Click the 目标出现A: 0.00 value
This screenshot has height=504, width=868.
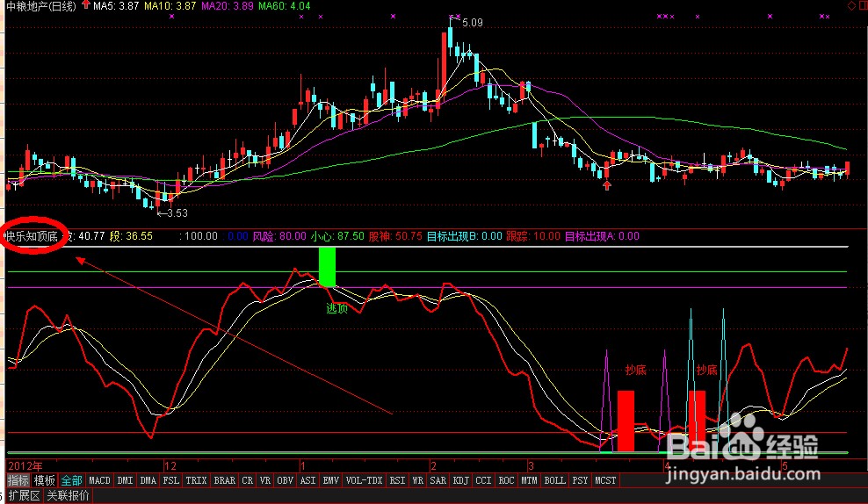(x=602, y=236)
